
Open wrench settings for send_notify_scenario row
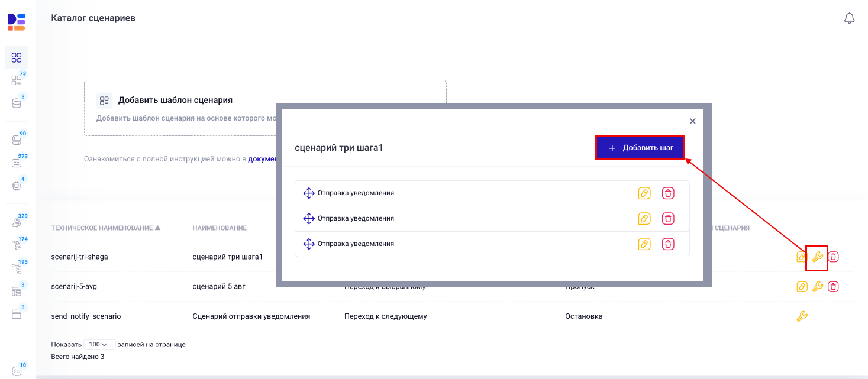point(802,316)
